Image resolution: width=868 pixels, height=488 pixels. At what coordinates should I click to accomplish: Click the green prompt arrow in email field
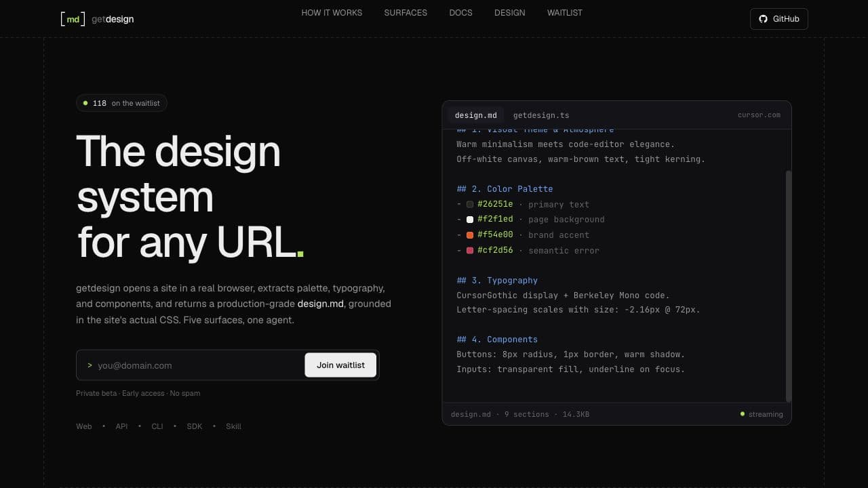pos(90,365)
